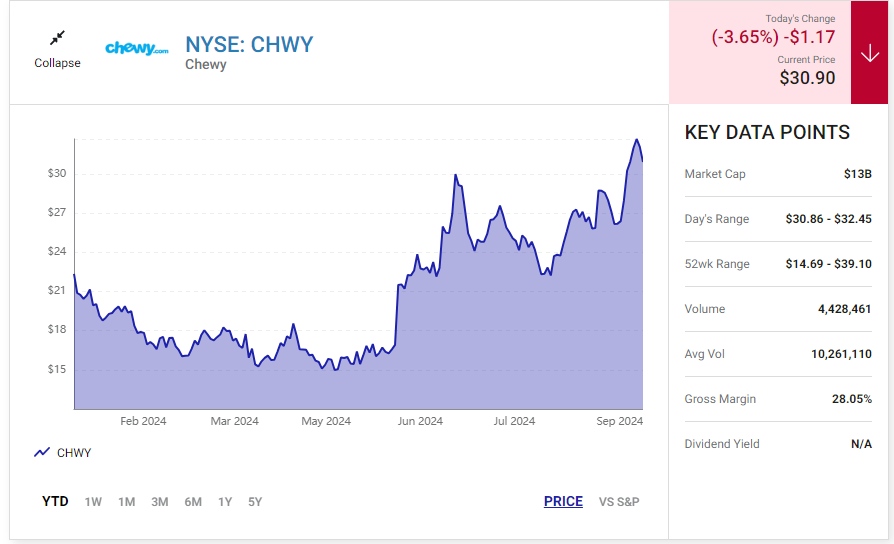Switch chart to 1M range

point(126,501)
